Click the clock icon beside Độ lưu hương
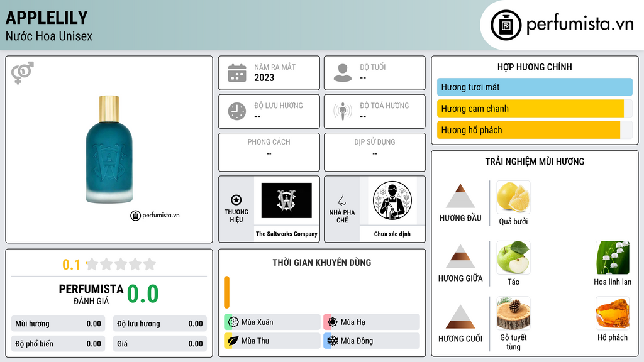Viewport: 644px width, 362px height. point(237,111)
